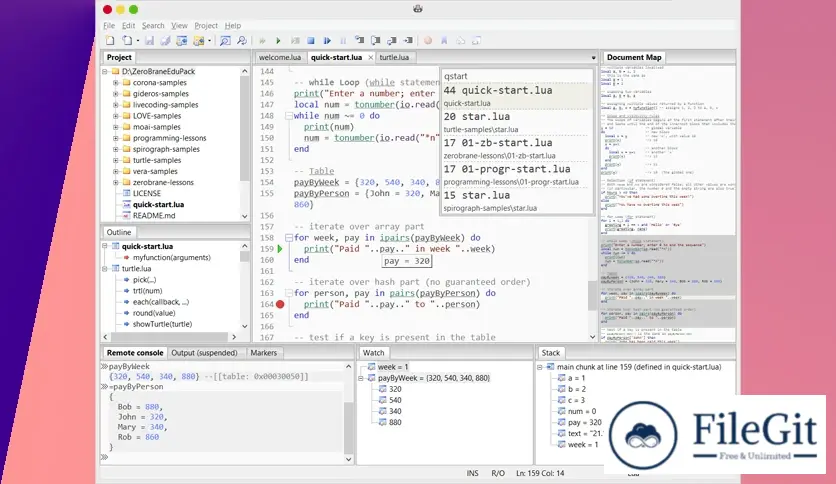Collapse payByWeek entry in Watch panel

pyautogui.click(x=361, y=378)
